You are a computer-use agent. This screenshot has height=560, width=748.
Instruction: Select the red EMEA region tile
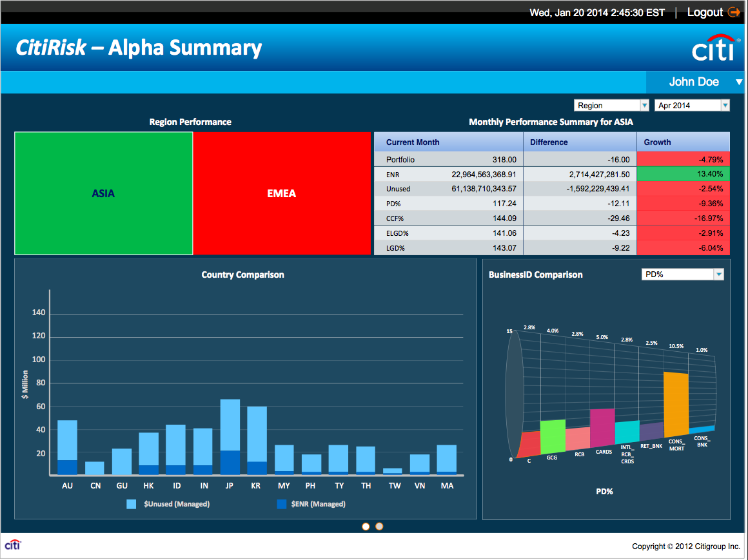pyautogui.click(x=281, y=193)
